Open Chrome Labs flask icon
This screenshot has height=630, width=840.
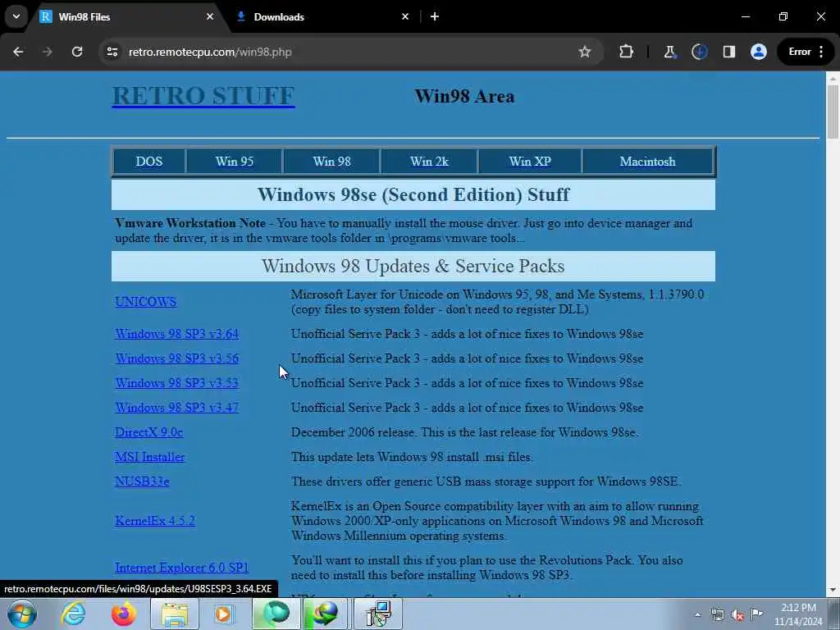click(669, 52)
